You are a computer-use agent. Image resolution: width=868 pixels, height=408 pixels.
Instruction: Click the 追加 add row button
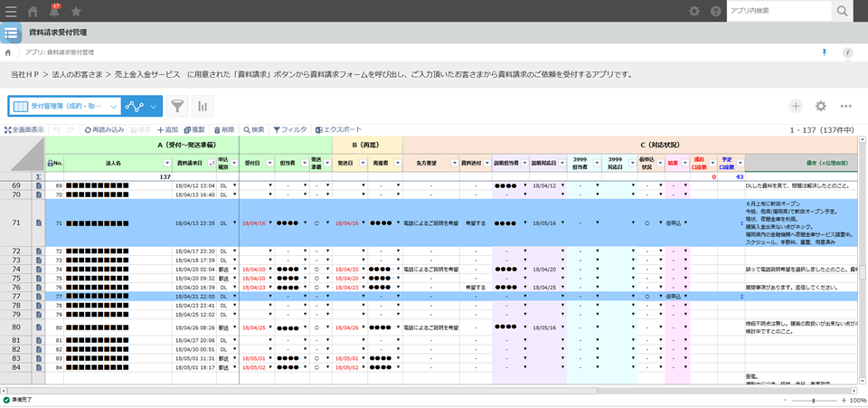[165, 130]
